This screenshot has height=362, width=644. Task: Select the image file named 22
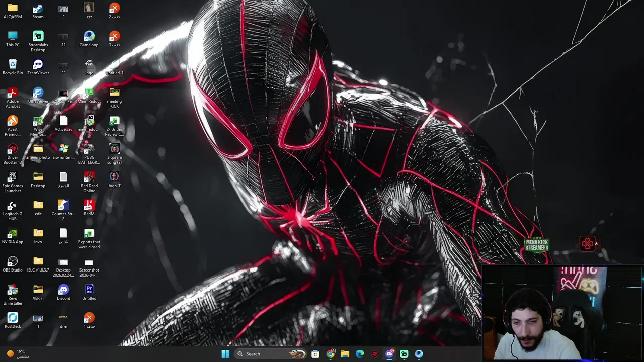tap(63, 67)
